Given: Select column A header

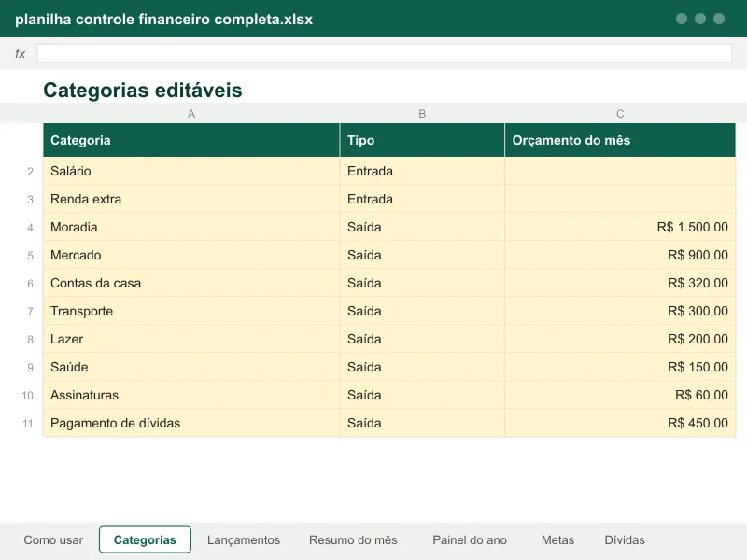Looking at the screenshot, I should point(191,113).
